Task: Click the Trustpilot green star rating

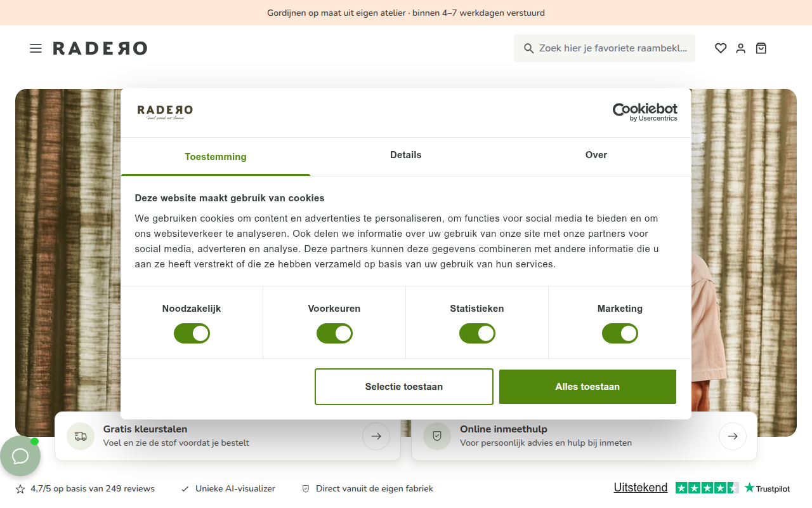Action: [x=707, y=488]
